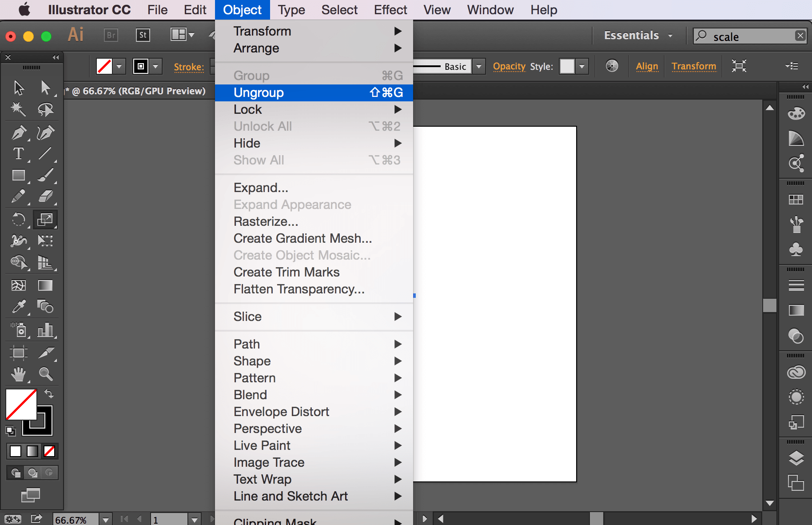
Task: Choose Ungroup from Object menu
Action: click(314, 92)
